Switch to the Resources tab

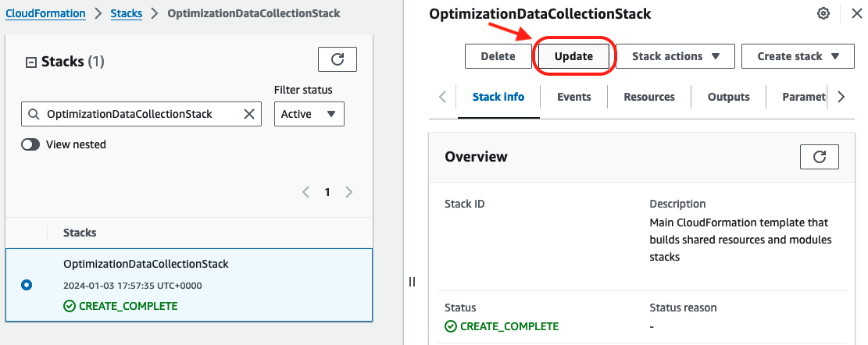click(x=649, y=97)
